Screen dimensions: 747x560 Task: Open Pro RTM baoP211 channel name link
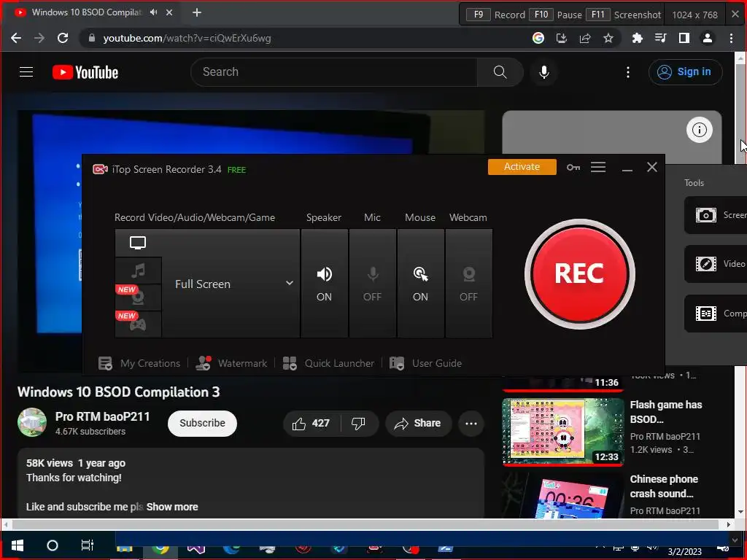point(102,416)
